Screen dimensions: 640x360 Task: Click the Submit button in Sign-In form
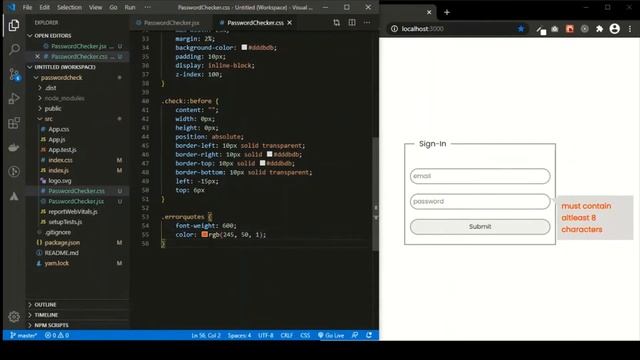point(480,227)
